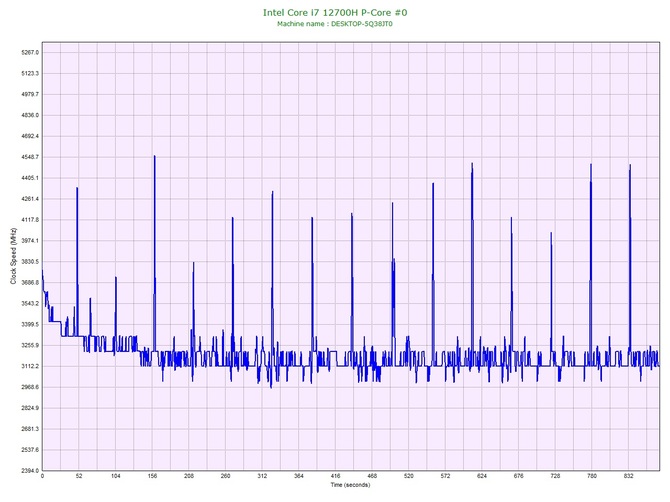The width and height of the screenshot is (670, 502).
Task: Click the 4117.8 y-axis tick label
Action: [30, 220]
